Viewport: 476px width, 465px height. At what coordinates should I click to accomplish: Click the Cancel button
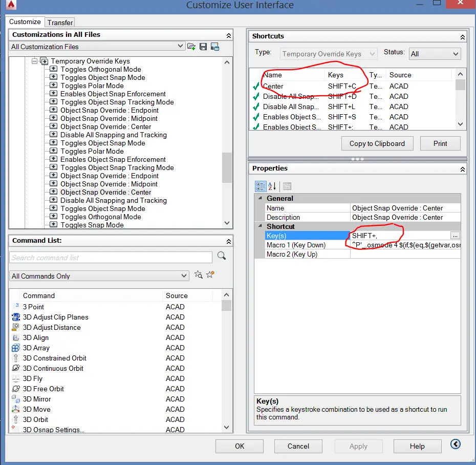pos(298,446)
